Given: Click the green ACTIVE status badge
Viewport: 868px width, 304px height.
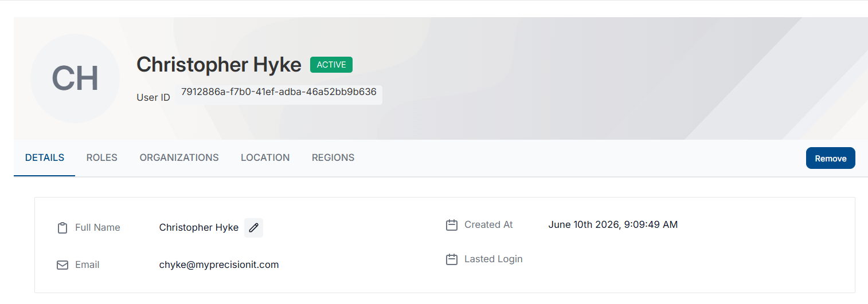Looking at the screenshot, I should [331, 65].
